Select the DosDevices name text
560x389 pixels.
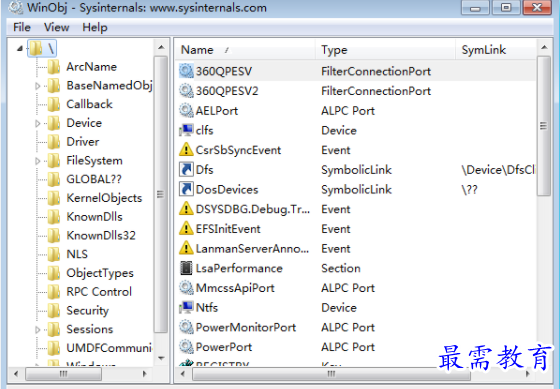(227, 189)
